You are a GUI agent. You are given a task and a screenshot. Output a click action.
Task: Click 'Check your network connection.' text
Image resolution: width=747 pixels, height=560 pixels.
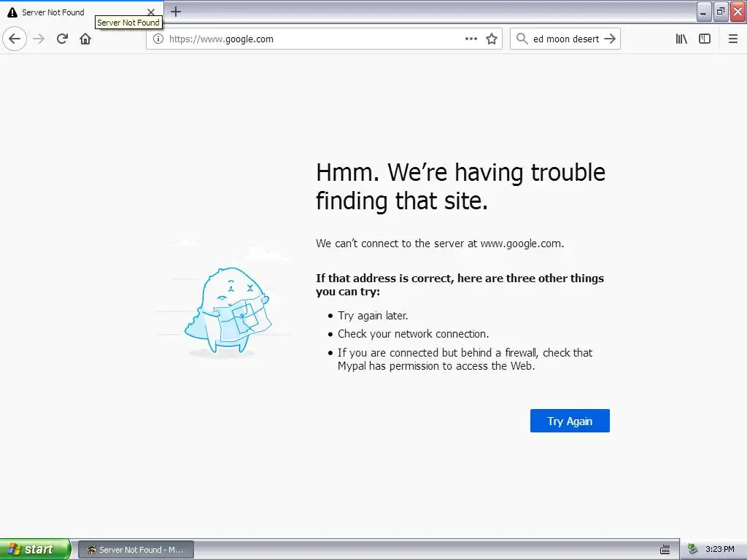tap(414, 334)
